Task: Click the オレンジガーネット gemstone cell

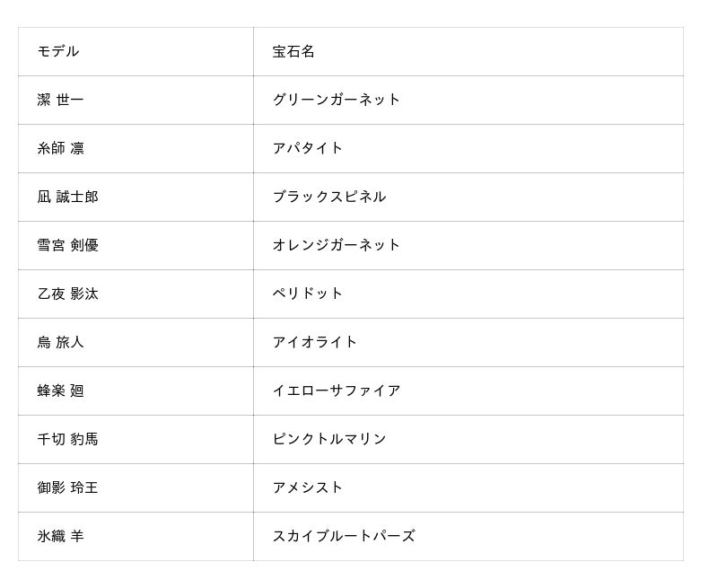Action: coord(337,246)
